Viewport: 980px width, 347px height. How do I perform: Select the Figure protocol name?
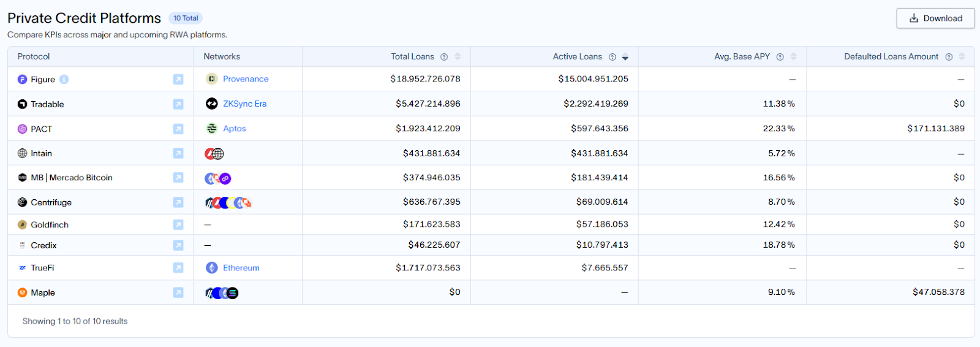point(43,80)
